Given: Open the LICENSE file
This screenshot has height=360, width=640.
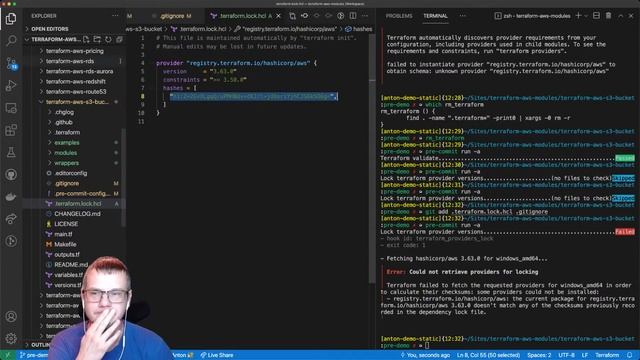Looking at the screenshot, I should click(66, 224).
